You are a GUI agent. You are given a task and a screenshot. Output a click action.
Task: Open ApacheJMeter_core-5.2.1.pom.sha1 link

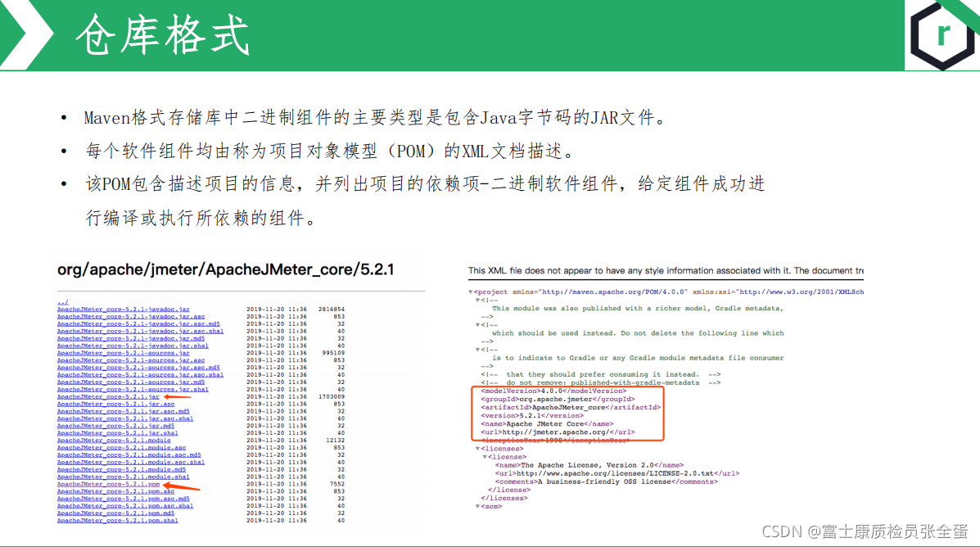pyautogui.click(x=118, y=521)
